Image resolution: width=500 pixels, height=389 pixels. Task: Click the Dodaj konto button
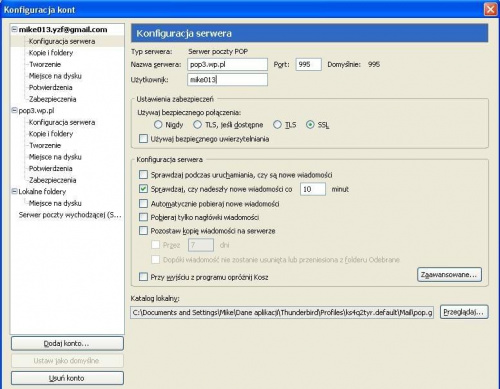(67, 343)
